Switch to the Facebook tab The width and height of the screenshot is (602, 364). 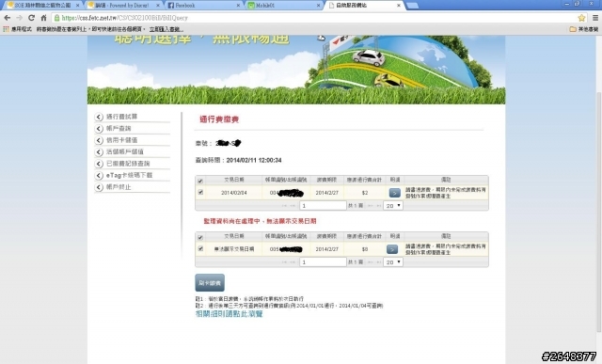pyautogui.click(x=203, y=6)
